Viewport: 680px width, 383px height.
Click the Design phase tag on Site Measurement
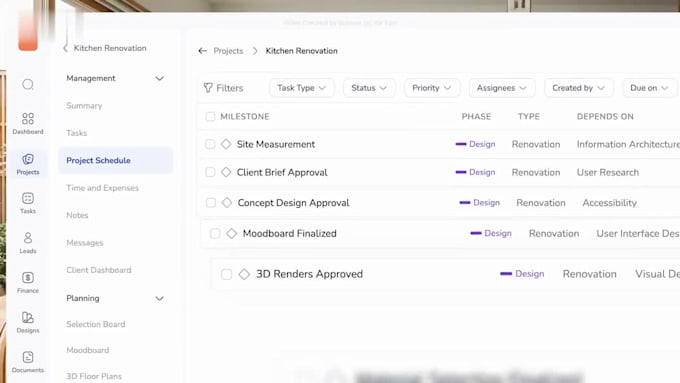point(475,144)
